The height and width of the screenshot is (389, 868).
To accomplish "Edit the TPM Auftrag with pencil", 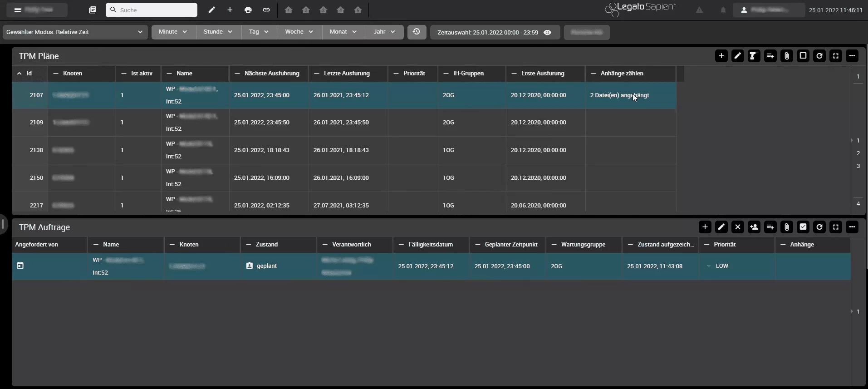I will pos(721,227).
